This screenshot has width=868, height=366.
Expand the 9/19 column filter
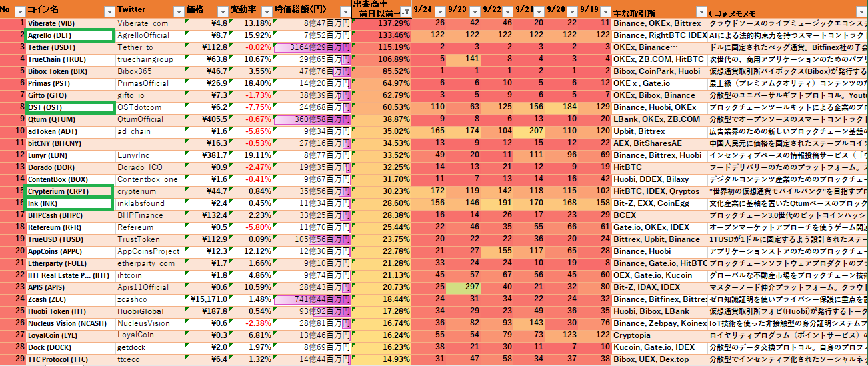point(605,11)
